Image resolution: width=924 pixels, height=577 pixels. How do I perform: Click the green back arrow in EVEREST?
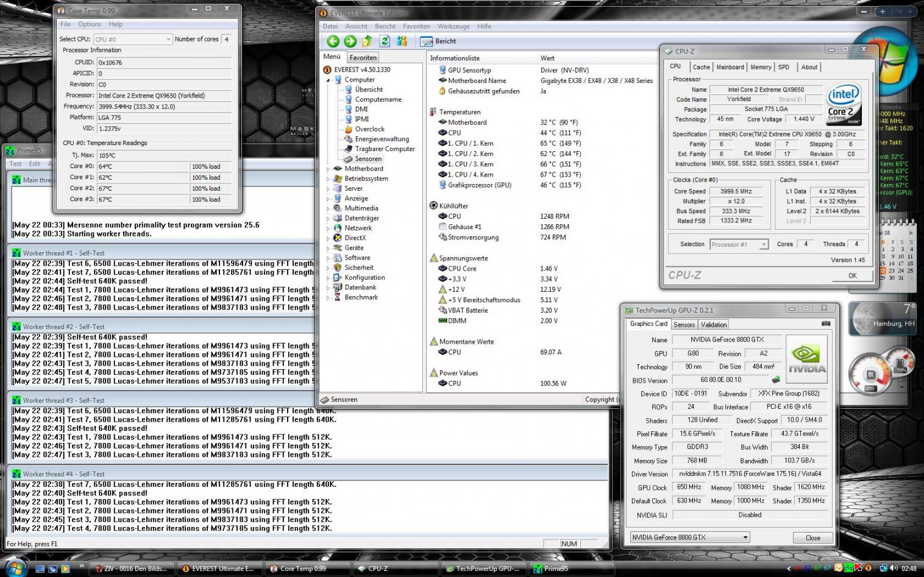tap(333, 41)
